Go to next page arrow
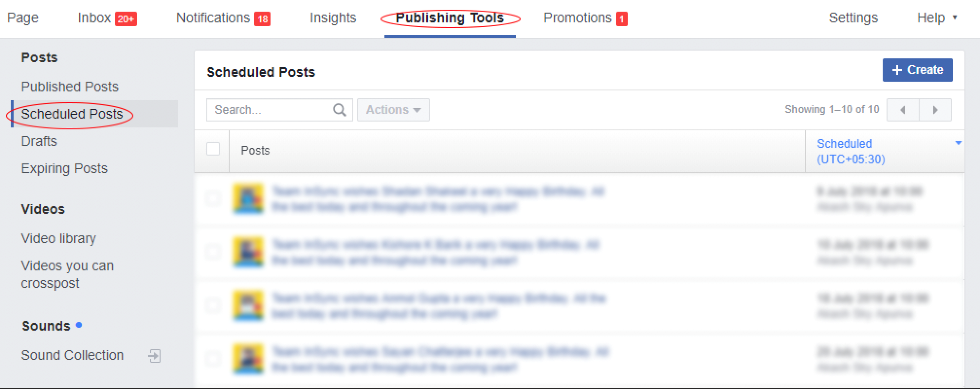This screenshot has width=980, height=389. click(x=935, y=110)
